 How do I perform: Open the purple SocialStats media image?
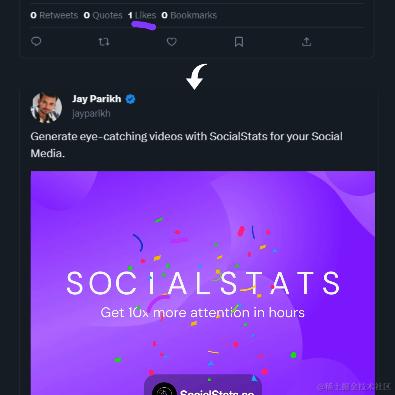[203, 283]
